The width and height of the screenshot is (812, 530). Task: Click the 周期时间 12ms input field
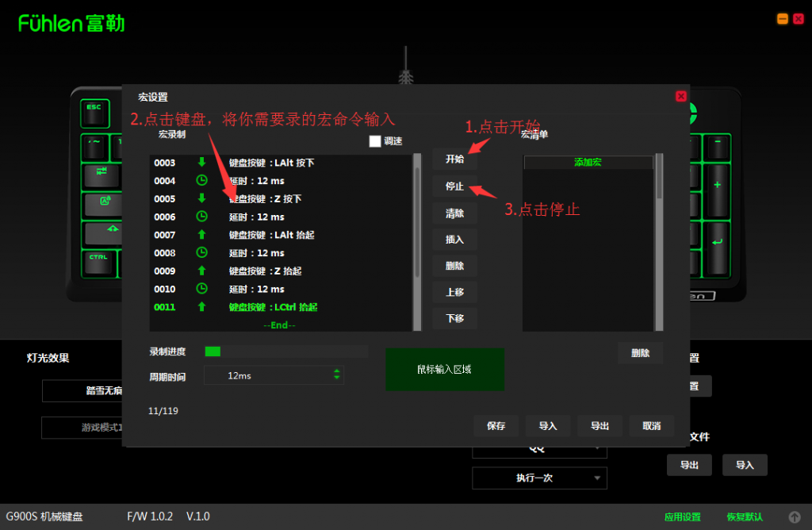tap(274, 375)
